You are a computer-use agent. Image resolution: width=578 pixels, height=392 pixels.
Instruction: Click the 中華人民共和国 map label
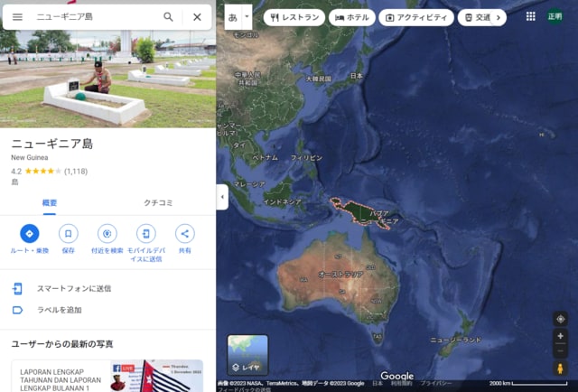click(x=248, y=79)
